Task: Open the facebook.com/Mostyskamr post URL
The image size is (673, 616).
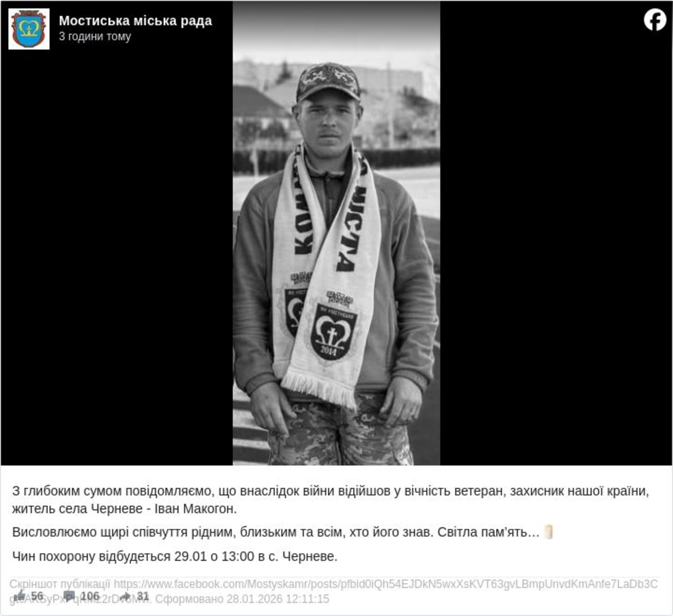Action: click(386, 584)
